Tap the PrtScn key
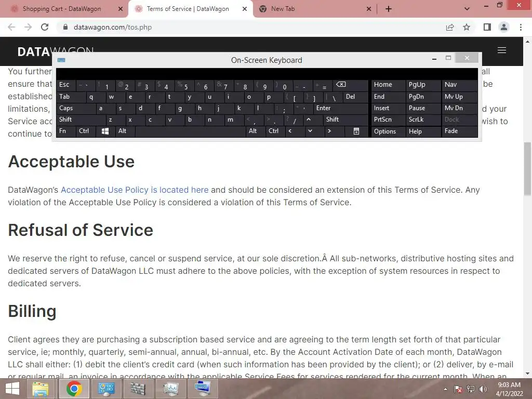 point(388,119)
